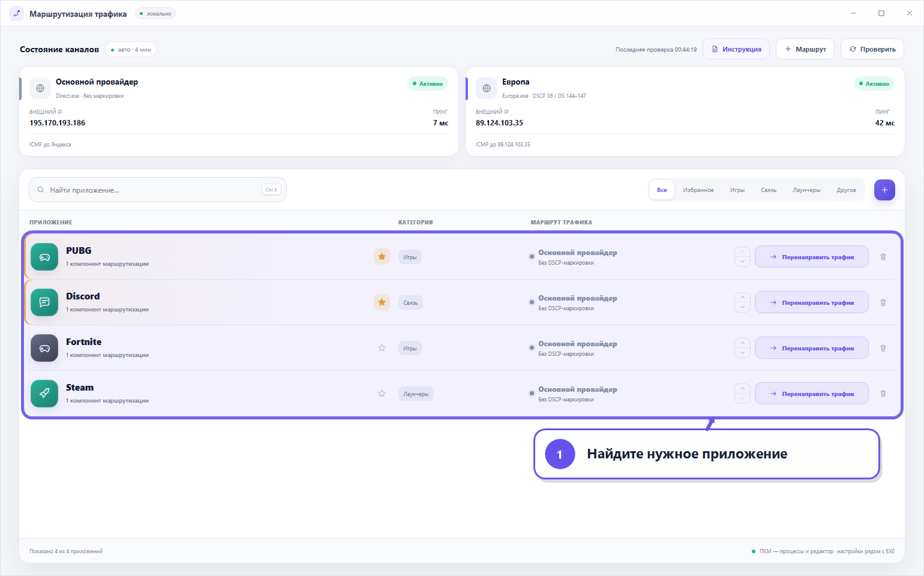Move Discord down with the arrow
The image size is (924, 576).
click(742, 307)
